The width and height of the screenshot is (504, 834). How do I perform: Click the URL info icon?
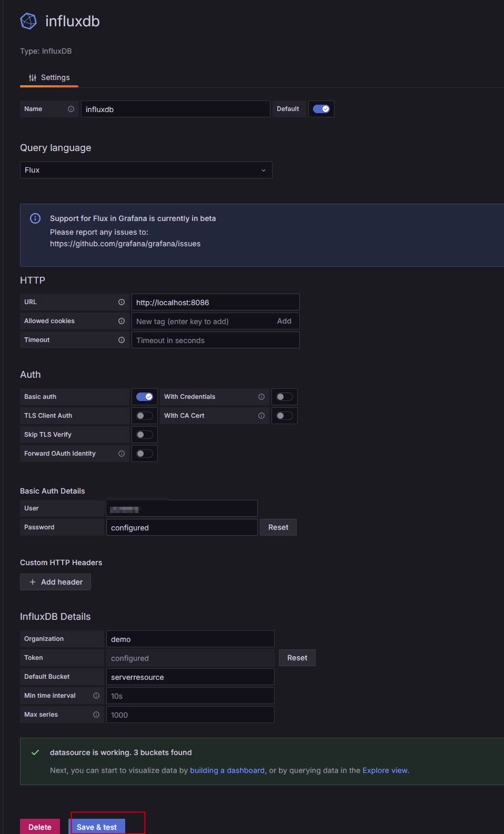click(x=122, y=302)
